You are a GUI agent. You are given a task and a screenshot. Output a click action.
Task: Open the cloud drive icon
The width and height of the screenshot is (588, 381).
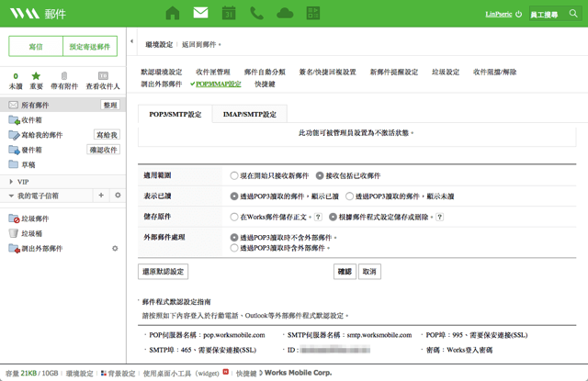pyautogui.click(x=285, y=14)
